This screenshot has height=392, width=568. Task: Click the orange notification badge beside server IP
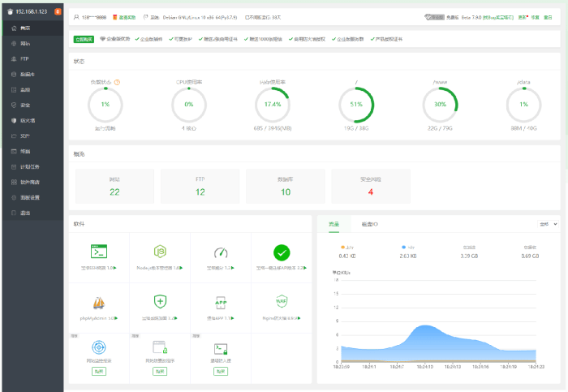57,11
